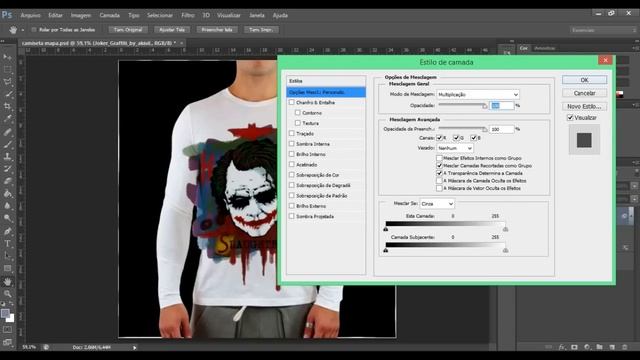Select the Eyedropper tool

[x=7, y=119]
